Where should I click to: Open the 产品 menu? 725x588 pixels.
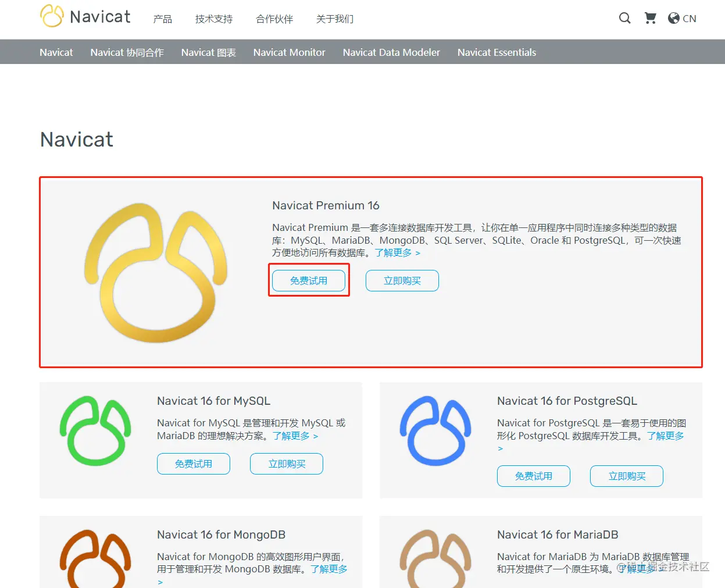coord(163,19)
